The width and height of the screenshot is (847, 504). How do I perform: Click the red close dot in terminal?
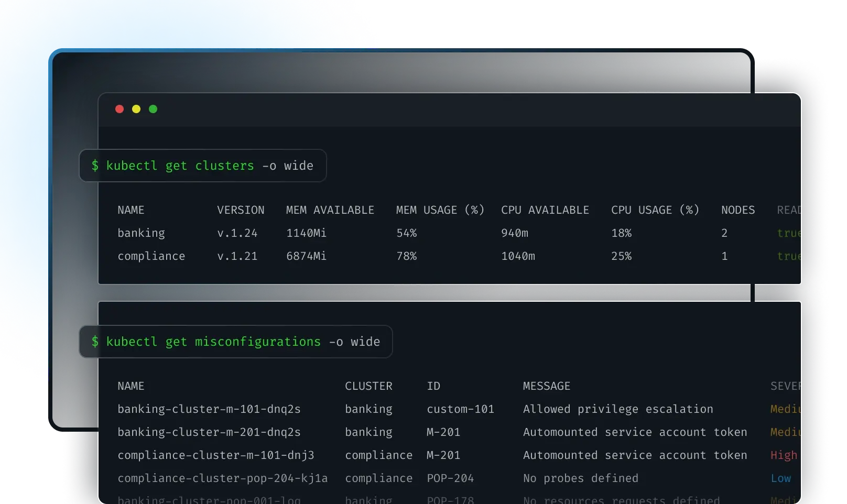point(120,109)
